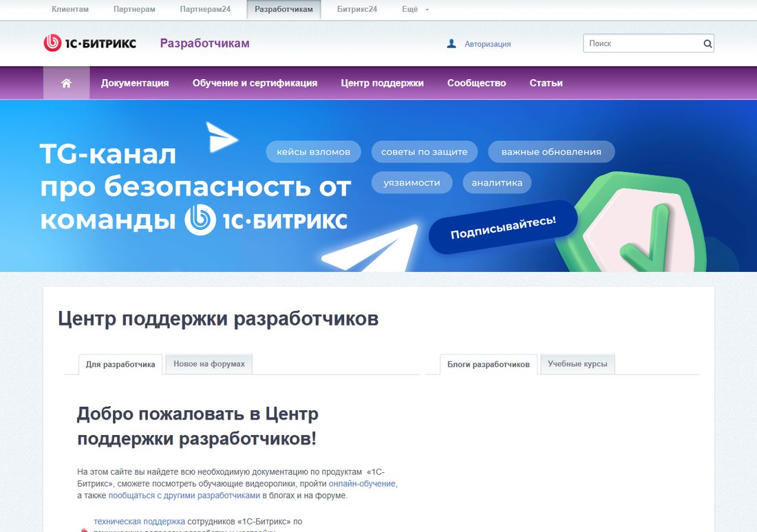This screenshot has height=532, width=757.
Task: Open Обучение и сертификация menu item
Action: (x=255, y=83)
